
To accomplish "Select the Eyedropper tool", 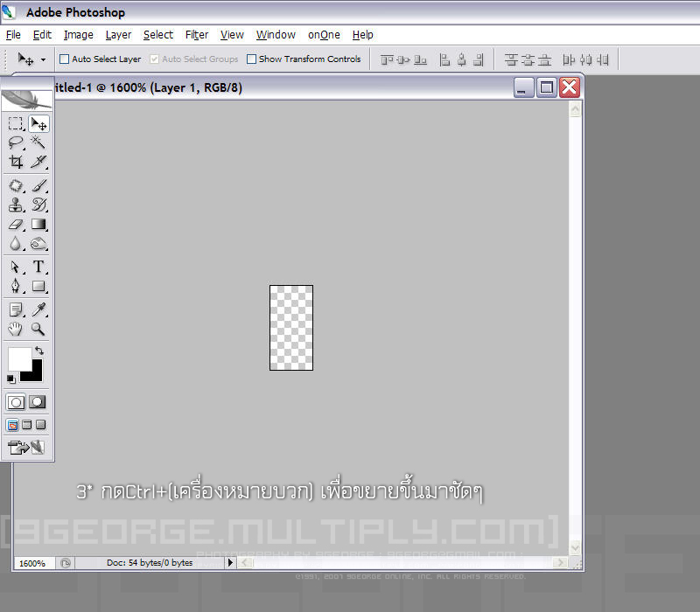I will [x=38, y=309].
